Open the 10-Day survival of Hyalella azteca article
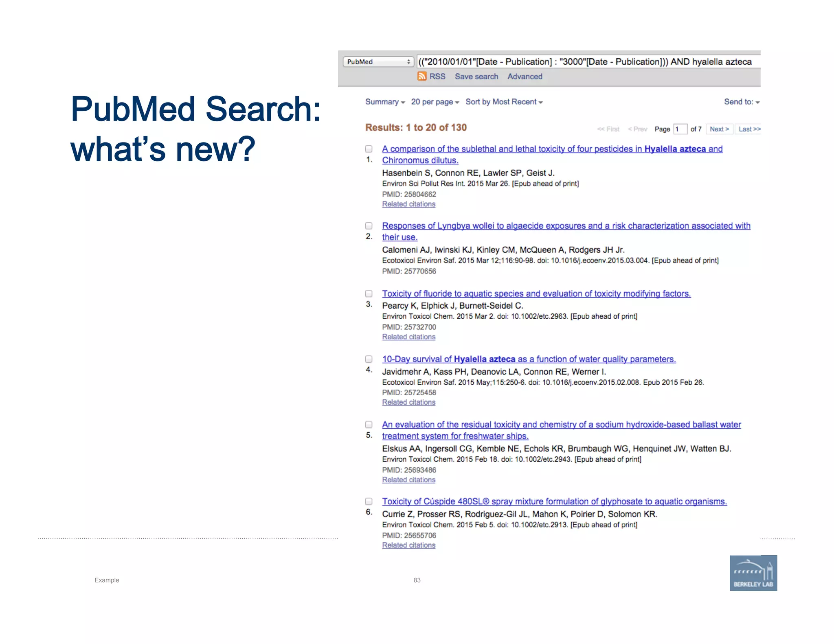Viewport: 834px width, 644px height. [x=529, y=359]
